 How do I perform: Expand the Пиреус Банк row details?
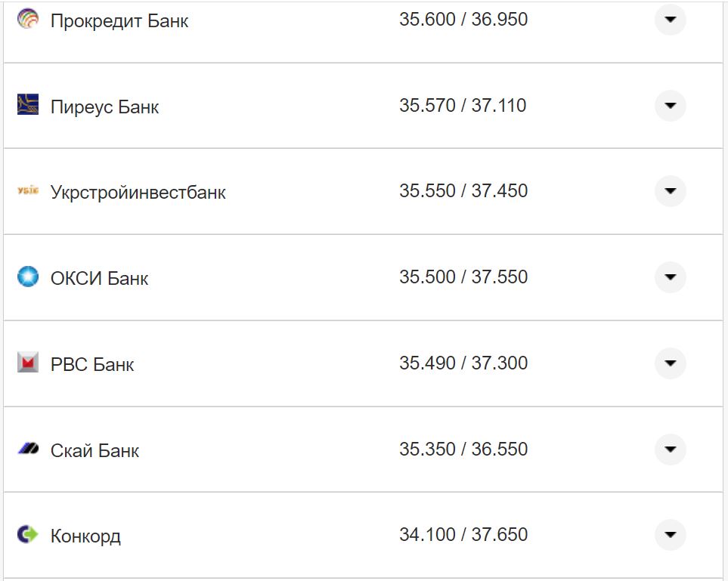[x=670, y=106]
